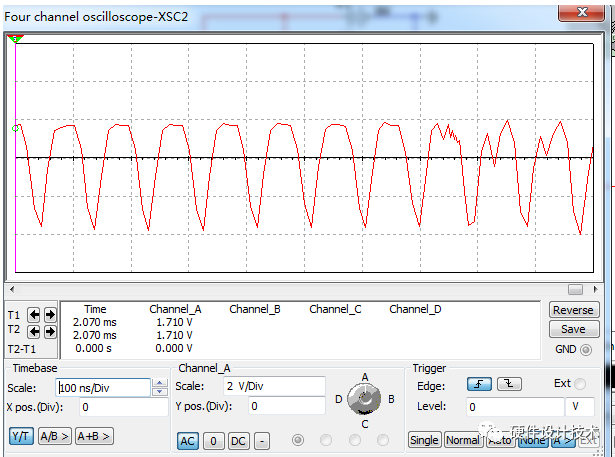Set Channel_A coupling to DC

pos(238,441)
